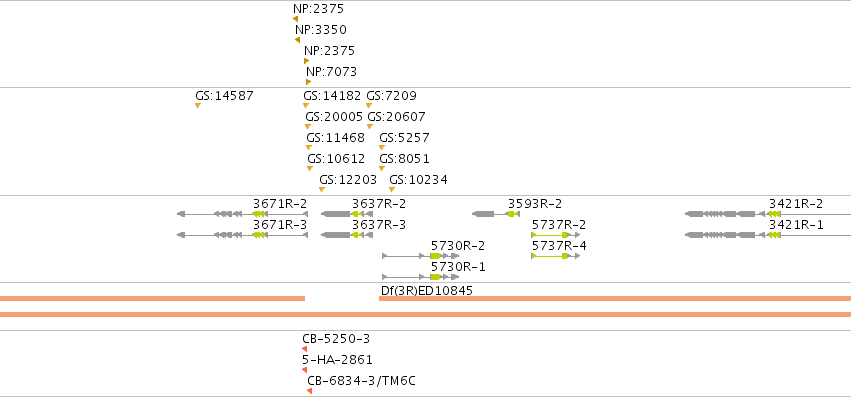
Task: Click the 3421R-1 transcript label
Action: [x=796, y=225]
